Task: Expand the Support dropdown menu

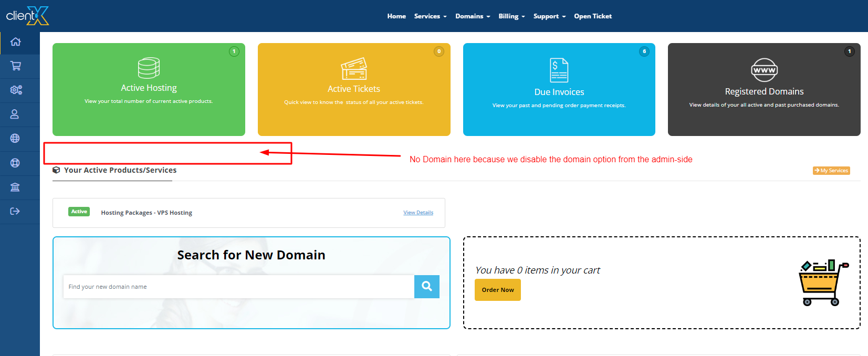Action: point(549,16)
